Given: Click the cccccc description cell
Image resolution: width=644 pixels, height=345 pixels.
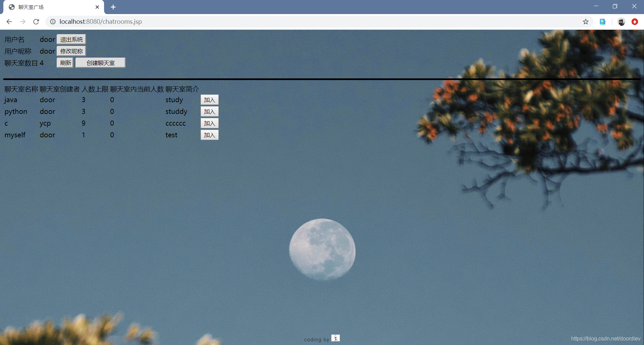Looking at the screenshot, I should point(175,123).
